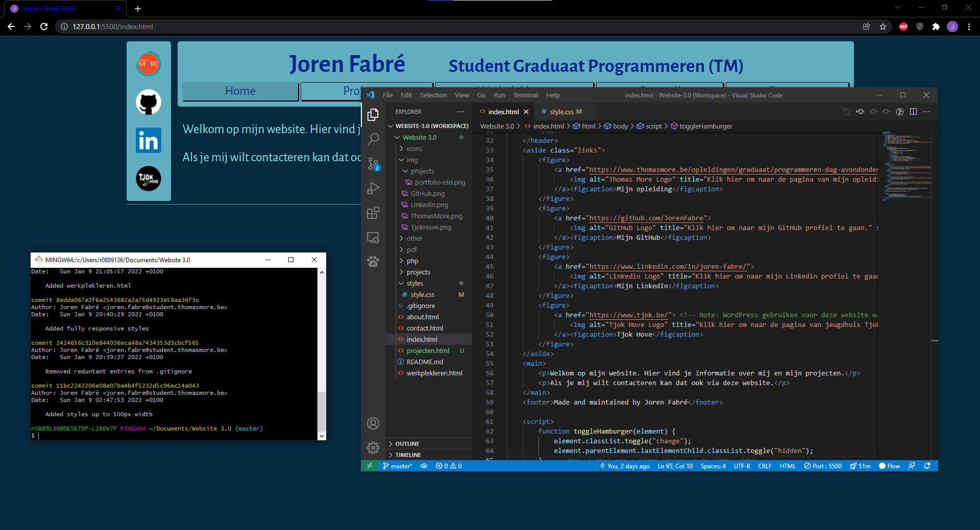
Task: Click the synchronize/publish cloud icon in status bar
Action: 424,466
